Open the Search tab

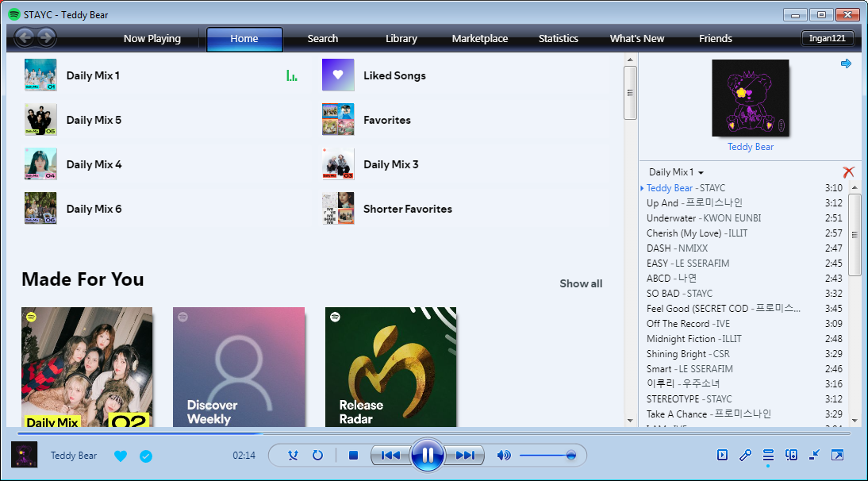click(323, 38)
